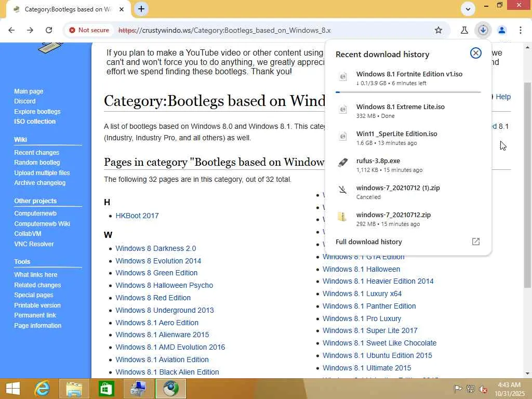Viewport: 532px width, 399px height.
Task: Click the downloads icon in Chrome toolbar
Action: coord(483,30)
